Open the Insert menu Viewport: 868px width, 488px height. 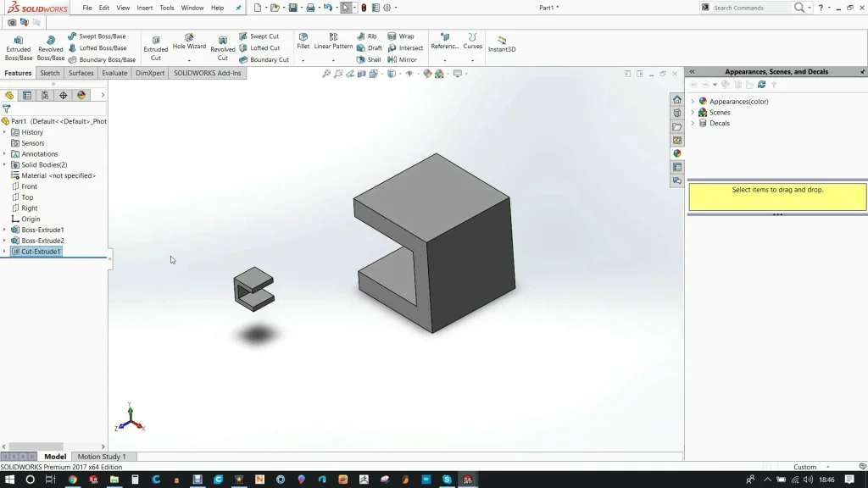pos(144,8)
